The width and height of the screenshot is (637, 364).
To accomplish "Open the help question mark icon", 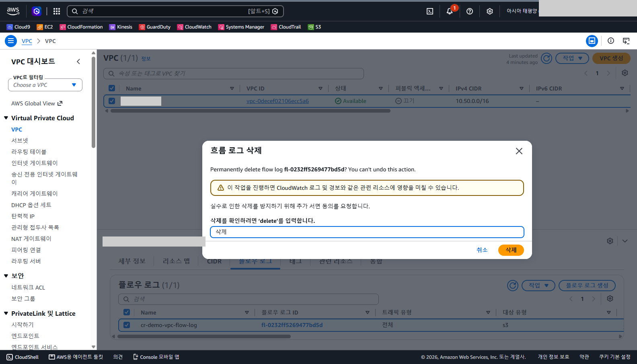I will (470, 11).
